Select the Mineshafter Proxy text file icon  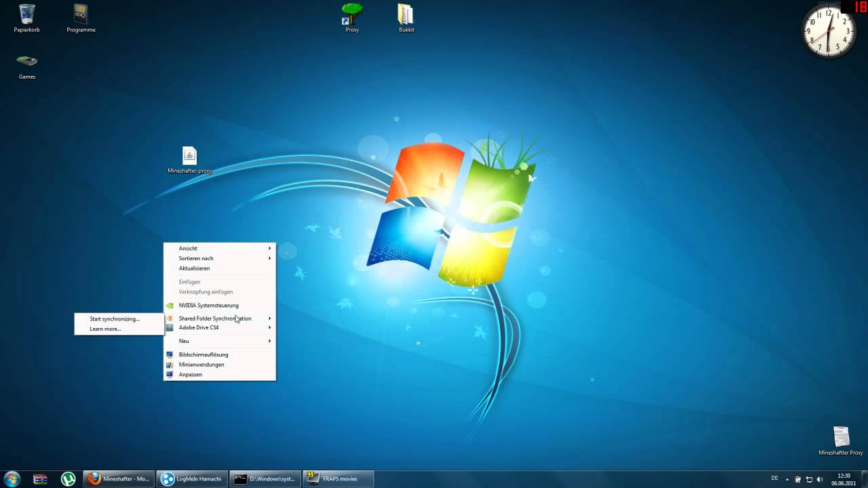841,441
